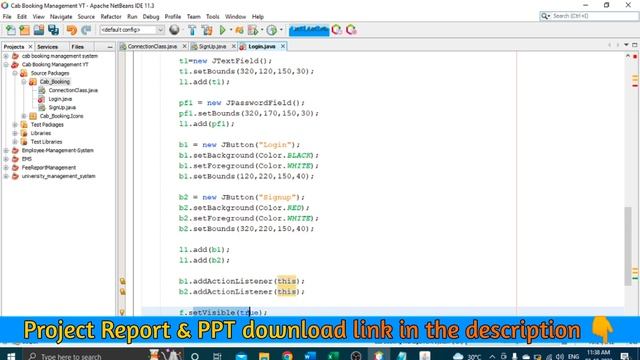Click the taskbar Type here to search box
640x360 pixels.
tap(84, 356)
